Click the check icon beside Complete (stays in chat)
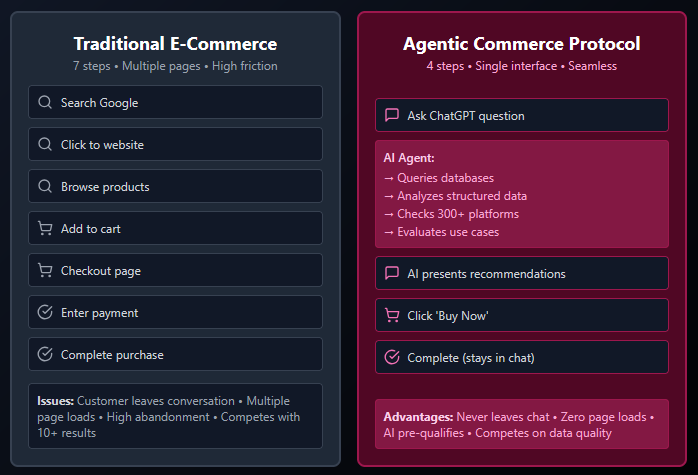Image resolution: width=698 pixels, height=475 pixels. tap(392, 358)
